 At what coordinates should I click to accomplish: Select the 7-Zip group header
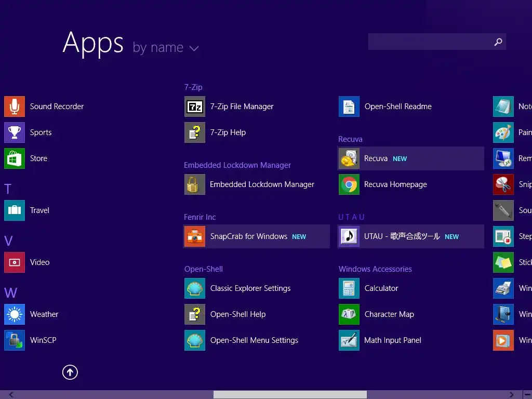193,87
